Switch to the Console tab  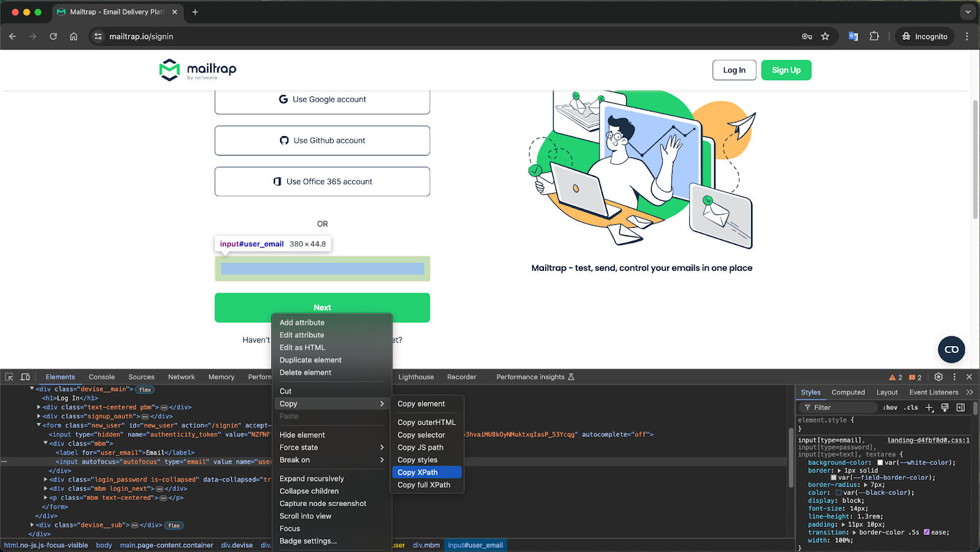coord(102,377)
